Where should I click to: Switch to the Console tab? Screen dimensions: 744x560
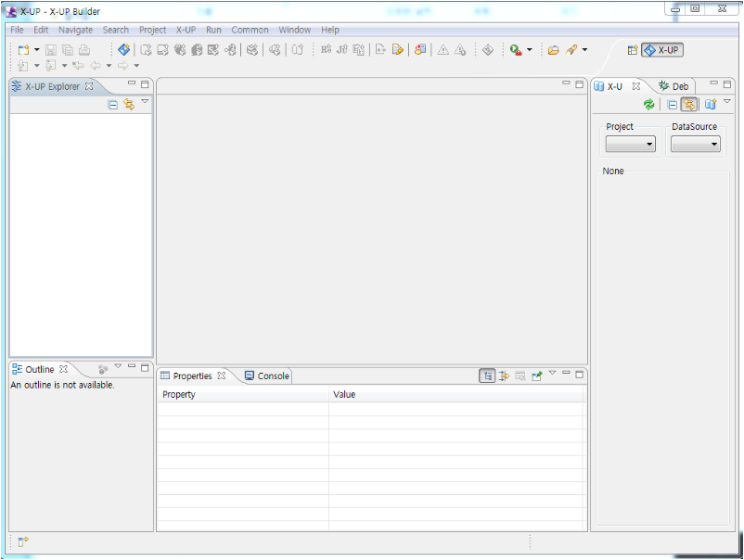pos(267,376)
